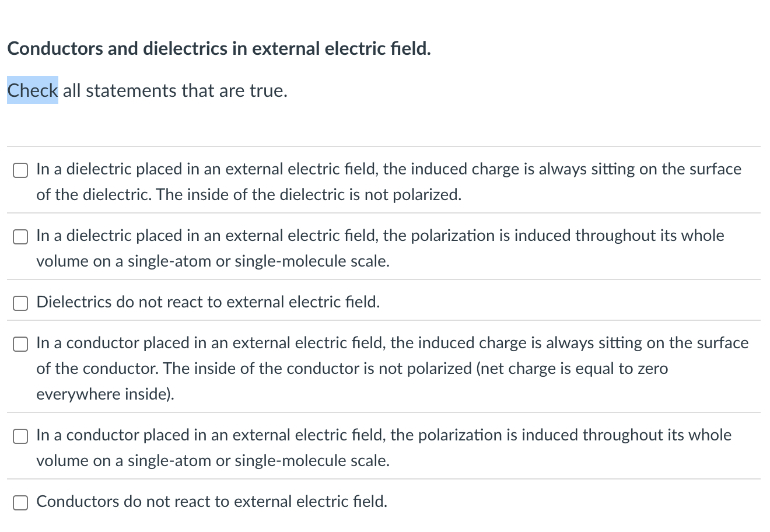770x532 pixels.
Task: Check 'Dielectrics do not react to external electric field'
Action: click(20, 303)
